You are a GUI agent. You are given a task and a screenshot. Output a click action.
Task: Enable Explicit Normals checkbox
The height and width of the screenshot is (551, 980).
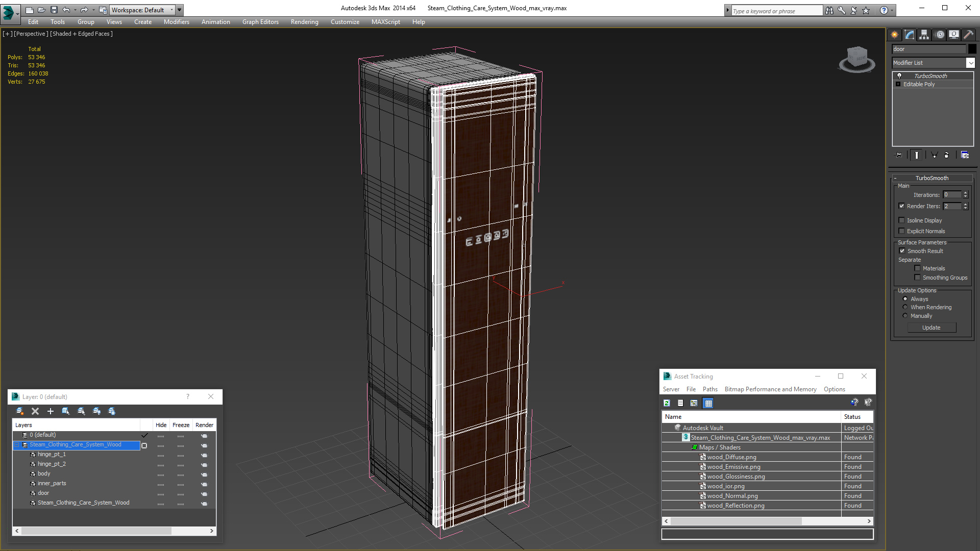point(901,231)
